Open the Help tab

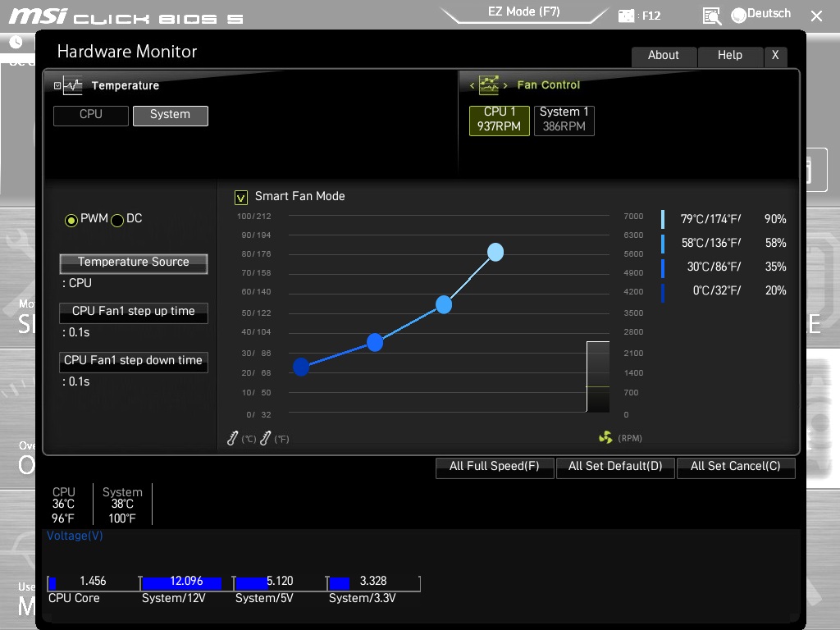(x=729, y=56)
